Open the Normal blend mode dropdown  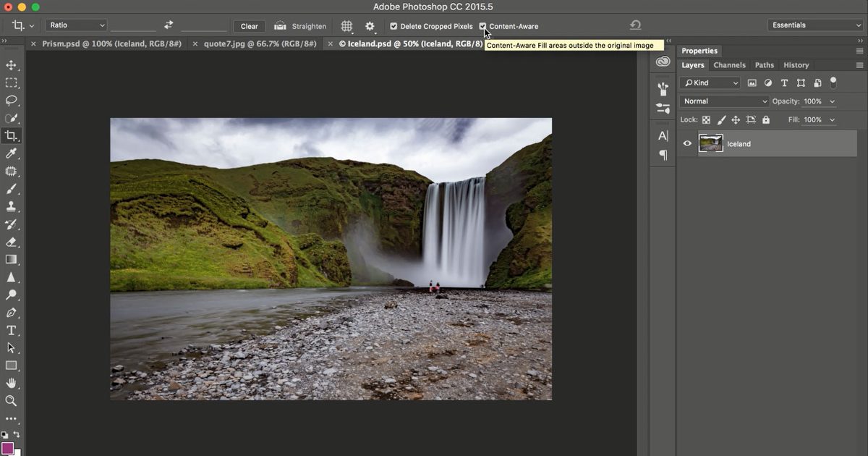[x=724, y=101]
